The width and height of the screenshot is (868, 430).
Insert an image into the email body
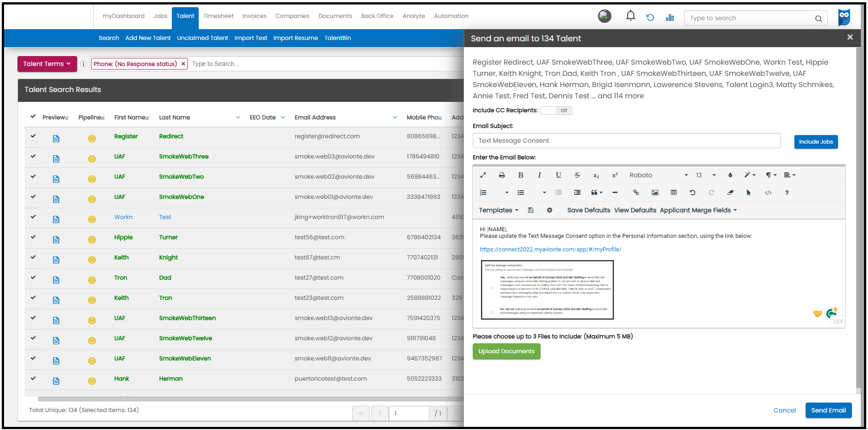pos(655,192)
